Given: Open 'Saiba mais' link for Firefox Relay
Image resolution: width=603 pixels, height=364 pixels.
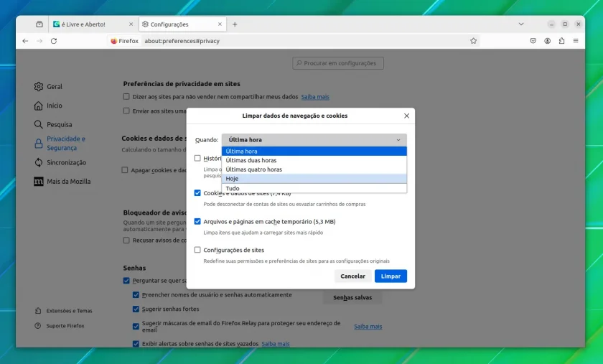Looking at the screenshot, I should 368,326.
